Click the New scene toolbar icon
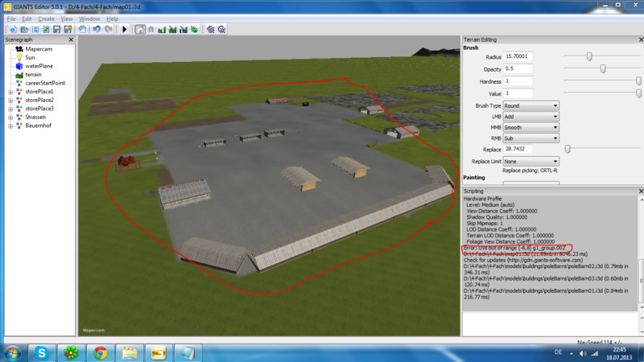644x362 pixels. tap(13, 30)
